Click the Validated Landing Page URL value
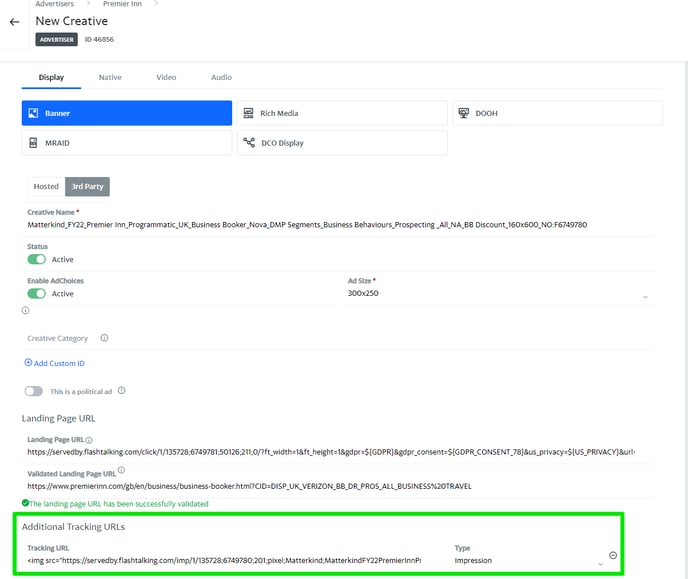The height and width of the screenshot is (579, 688). click(x=249, y=486)
